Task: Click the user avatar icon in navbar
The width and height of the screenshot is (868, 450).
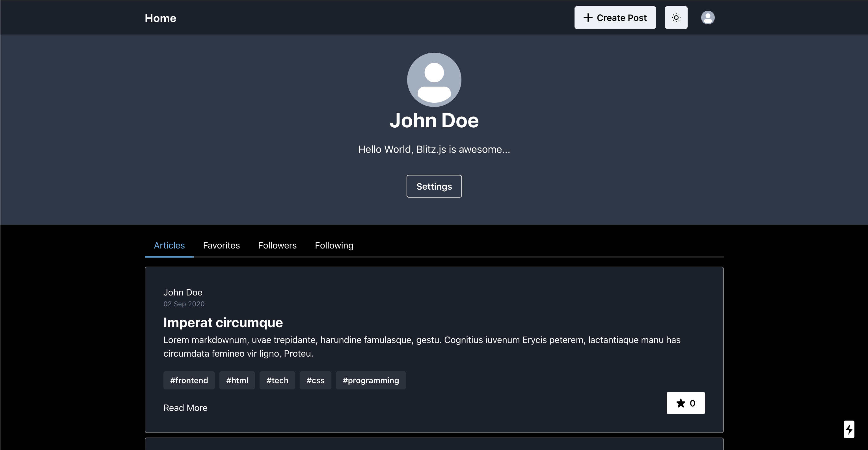Action: [708, 18]
